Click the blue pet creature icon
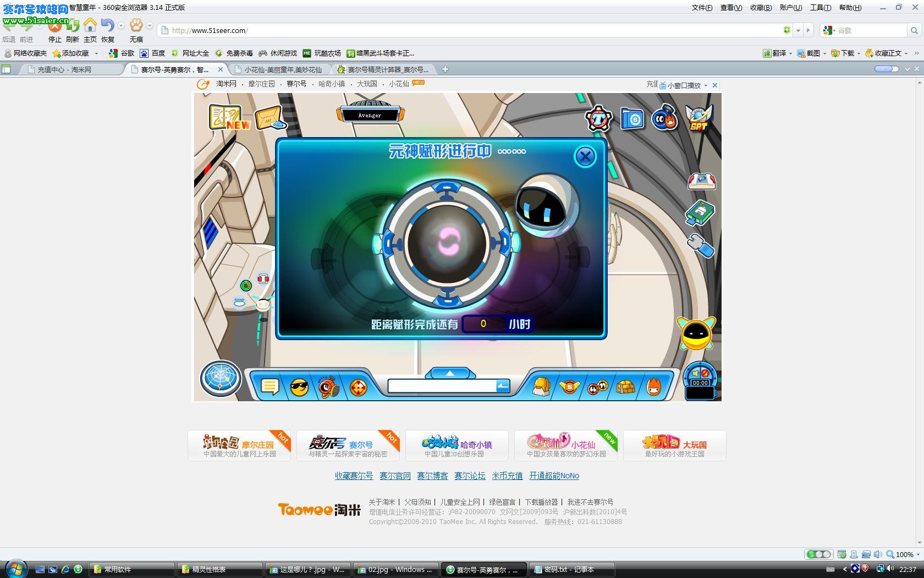 (x=664, y=117)
